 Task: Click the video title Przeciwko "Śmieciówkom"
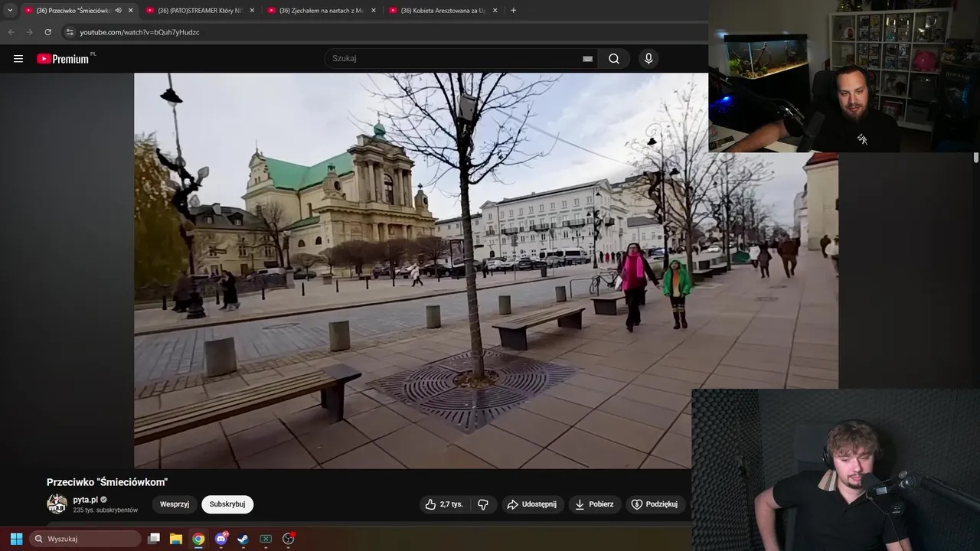(107, 482)
